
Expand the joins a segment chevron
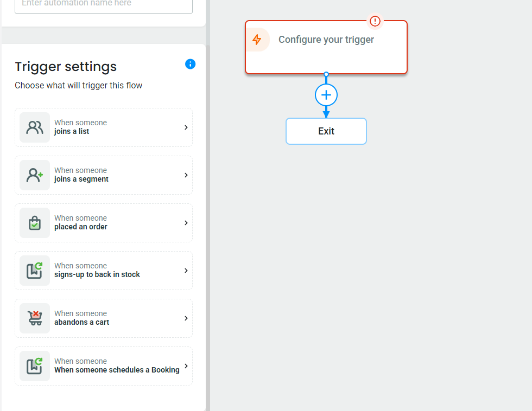tap(186, 175)
